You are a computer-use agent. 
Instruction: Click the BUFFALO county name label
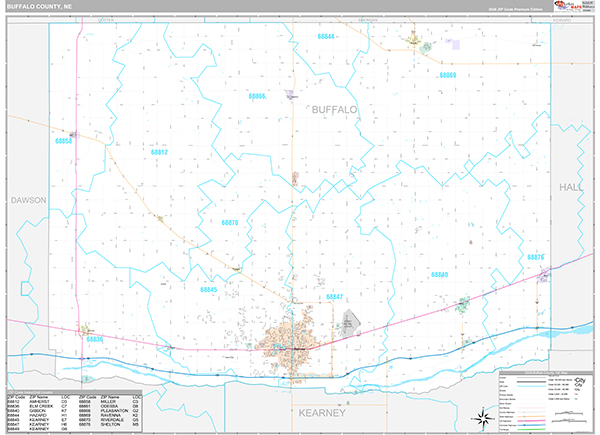pyautogui.click(x=334, y=109)
